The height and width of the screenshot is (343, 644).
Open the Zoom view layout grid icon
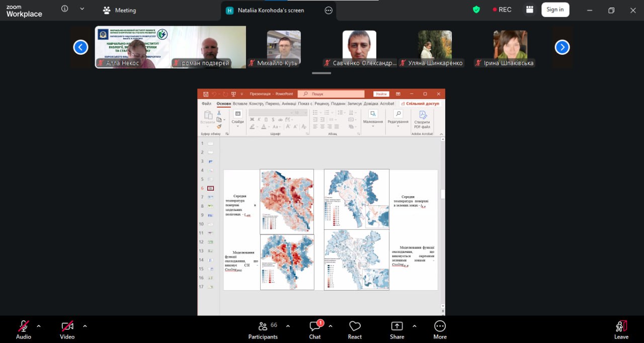[529, 10]
